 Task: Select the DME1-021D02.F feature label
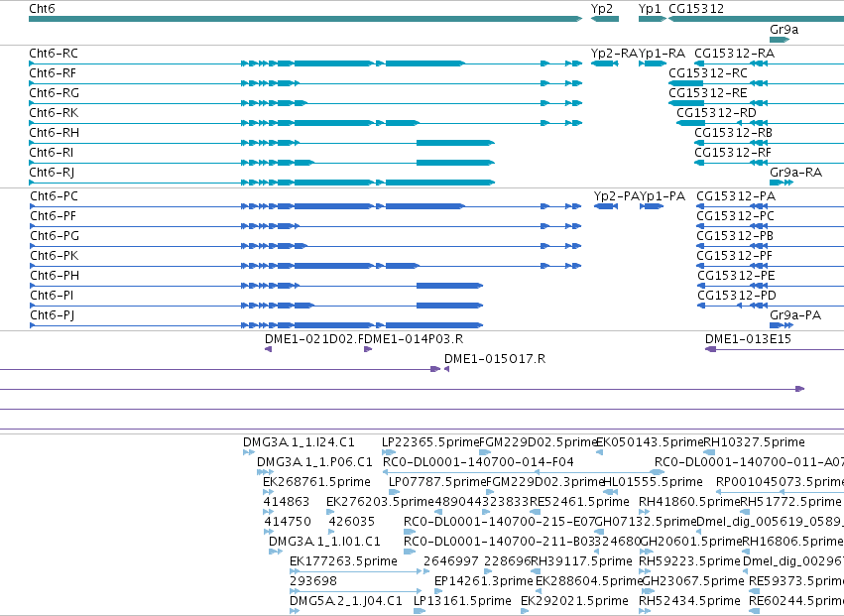point(314,339)
